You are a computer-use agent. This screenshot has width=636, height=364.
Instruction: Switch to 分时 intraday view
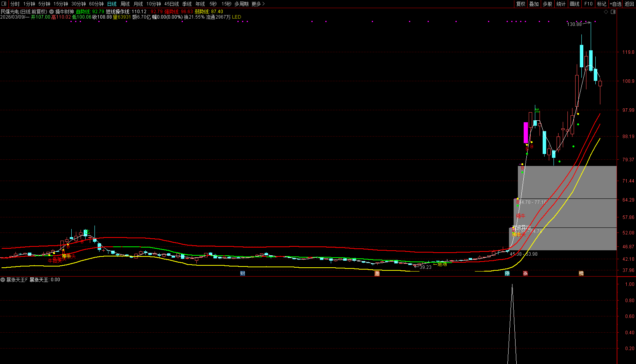pos(15,4)
